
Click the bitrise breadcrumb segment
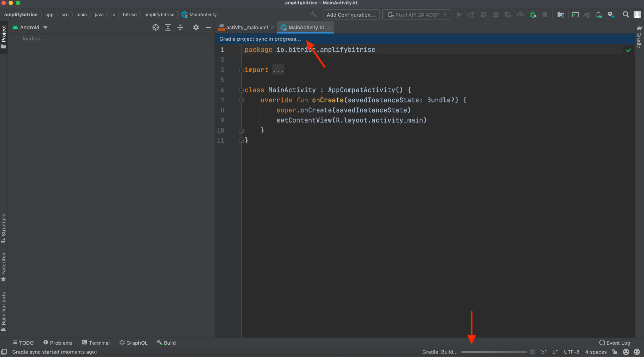(130, 14)
